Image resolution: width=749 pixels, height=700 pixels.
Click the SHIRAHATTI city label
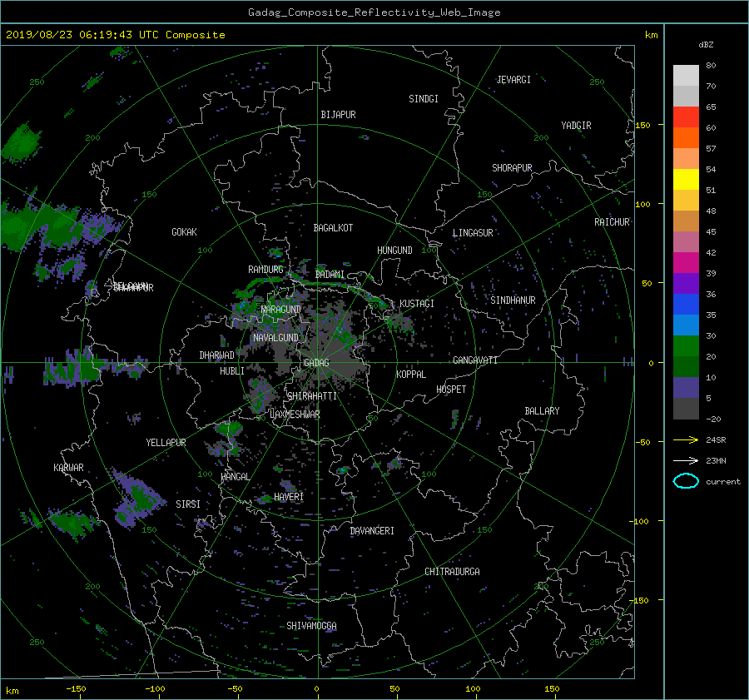(x=312, y=396)
